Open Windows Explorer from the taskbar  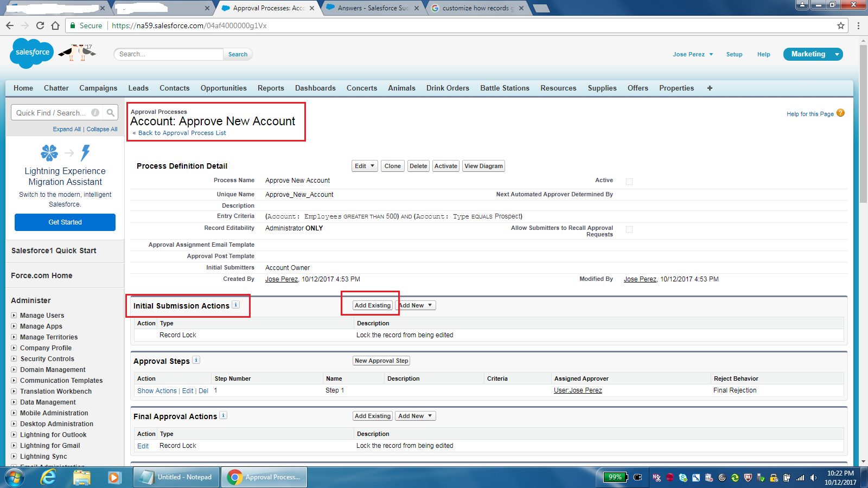[82, 477]
